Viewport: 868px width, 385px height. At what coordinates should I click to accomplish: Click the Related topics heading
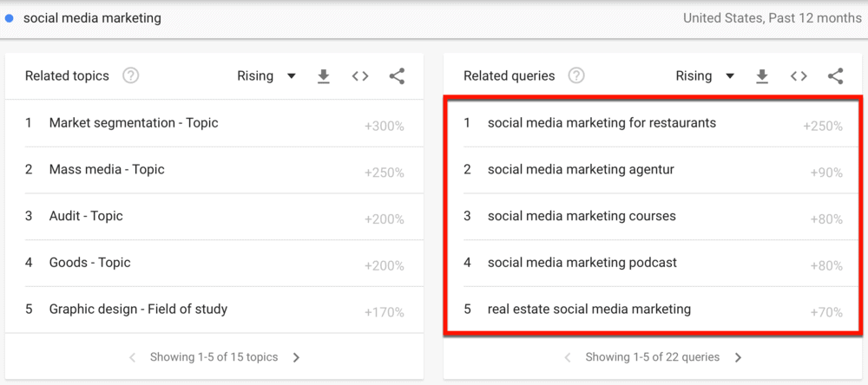pyautogui.click(x=67, y=75)
